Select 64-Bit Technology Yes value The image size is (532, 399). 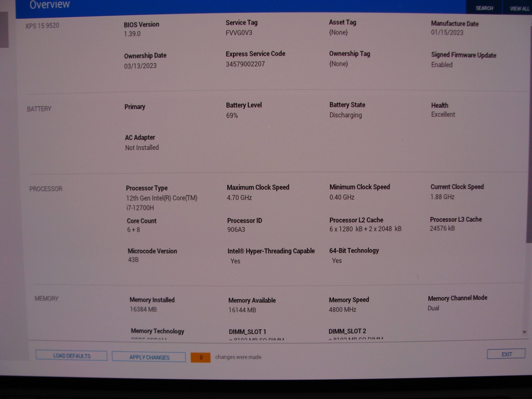click(x=337, y=261)
